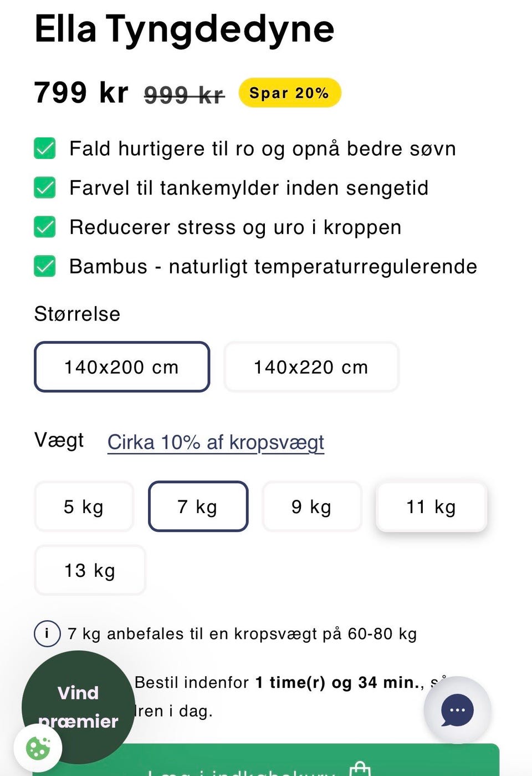Image resolution: width=532 pixels, height=776 pixels.
Task: Click green checkmark next to 'Fald hurtigere til ro'
Action: [44, 148]
